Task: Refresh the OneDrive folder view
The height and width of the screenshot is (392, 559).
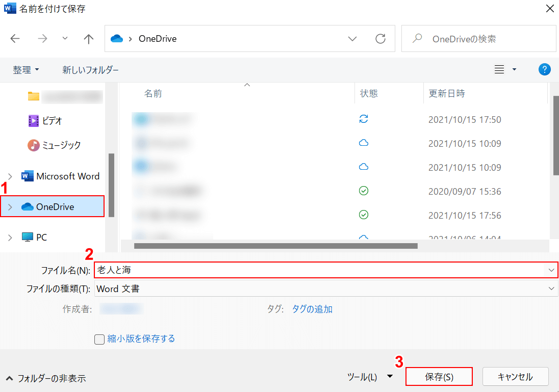Action: point(380,39)
